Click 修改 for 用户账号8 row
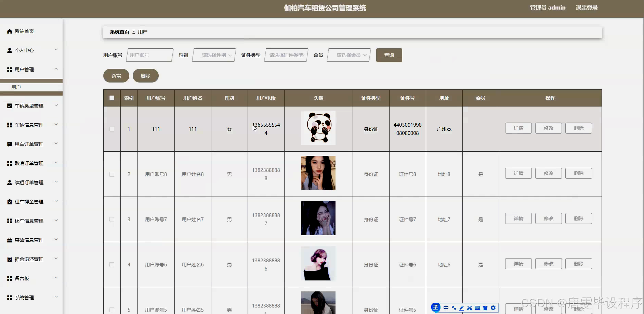644x314 pixels. point(549,173)
